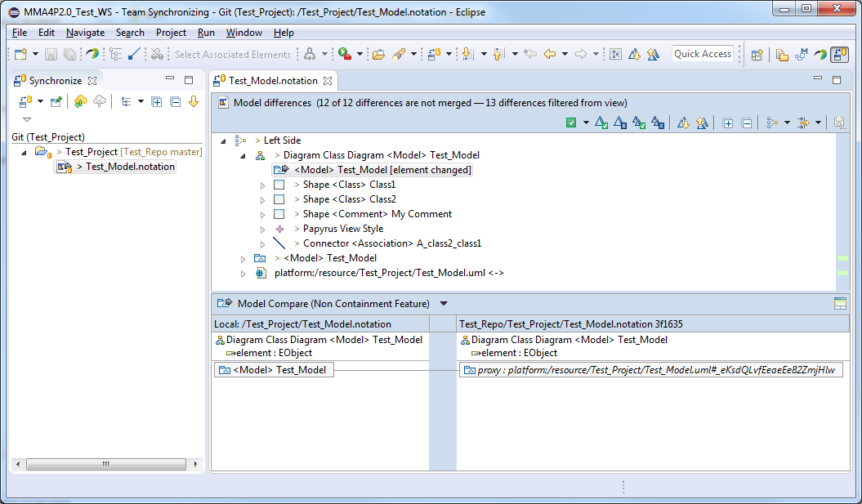This screenshot has width=862, height=504.
Task: Click the yellow down arrow in Synchronize view
Action: tap(194, 101)
